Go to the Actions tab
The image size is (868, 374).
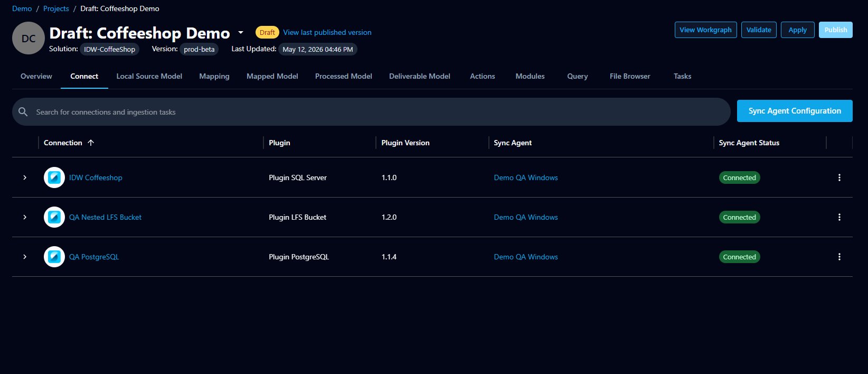(483, 76)
